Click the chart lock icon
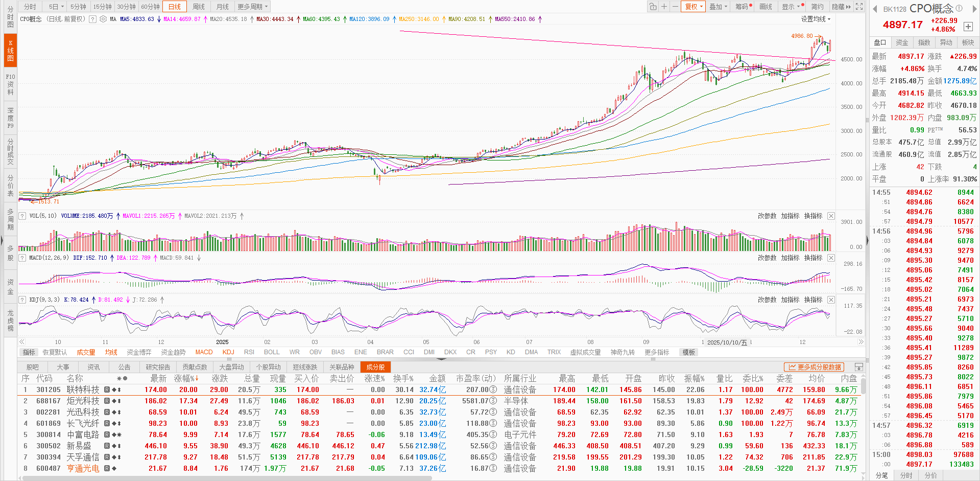Viewport: 980px width, 481px height. (653, 7)
